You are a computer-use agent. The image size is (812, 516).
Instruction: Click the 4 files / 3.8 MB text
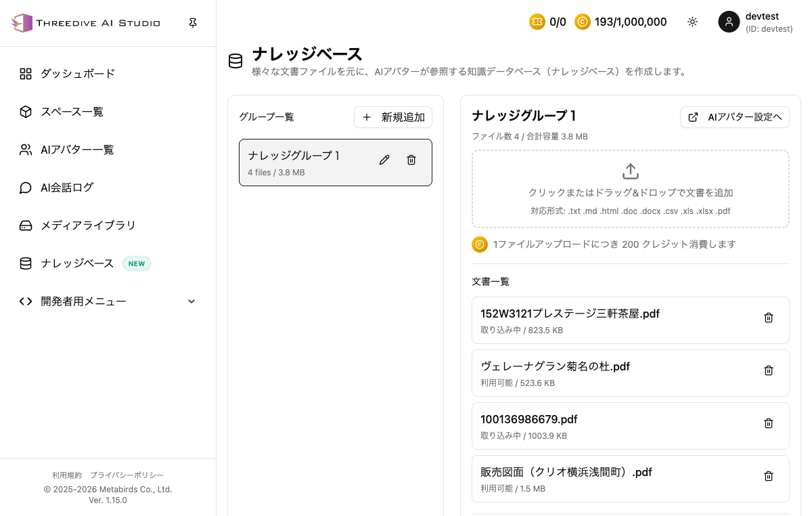click(276, 173)
